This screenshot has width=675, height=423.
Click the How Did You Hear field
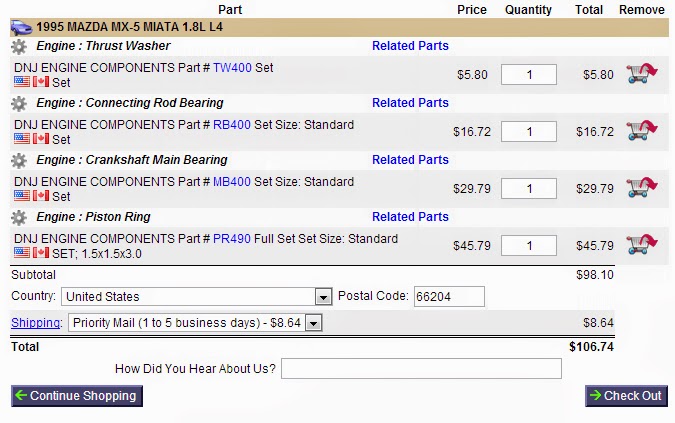pos(421,369)
